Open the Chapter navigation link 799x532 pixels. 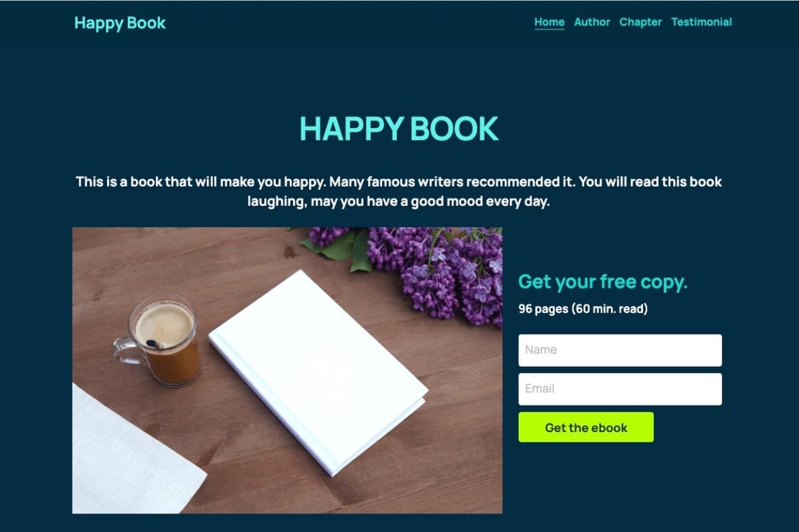(641, 22)
